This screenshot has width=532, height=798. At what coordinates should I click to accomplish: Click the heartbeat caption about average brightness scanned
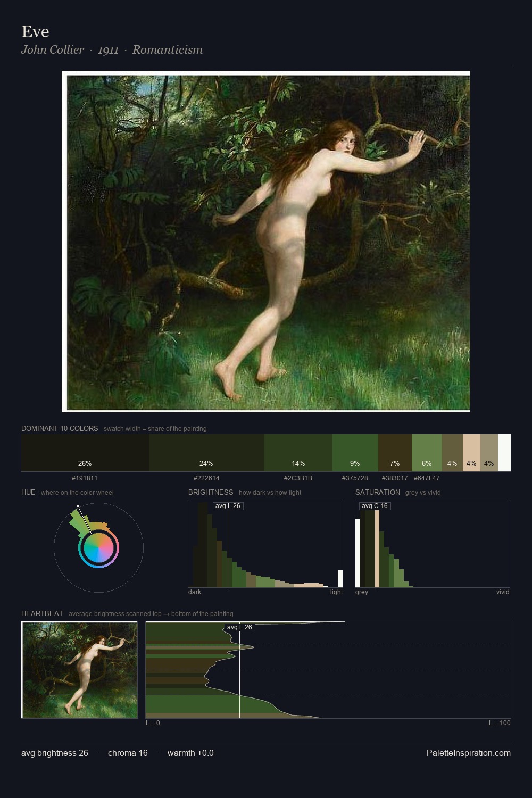tap(151, 614)
